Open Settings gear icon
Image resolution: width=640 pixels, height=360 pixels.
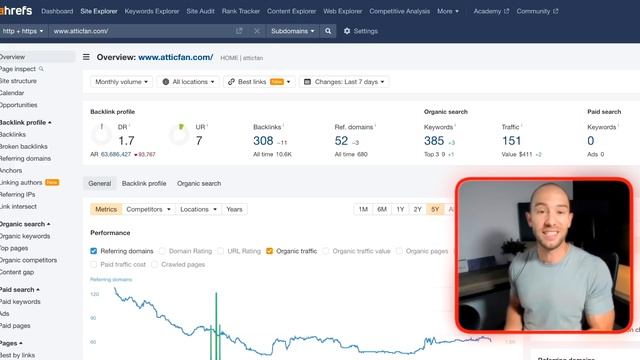(x=347, y=31)
